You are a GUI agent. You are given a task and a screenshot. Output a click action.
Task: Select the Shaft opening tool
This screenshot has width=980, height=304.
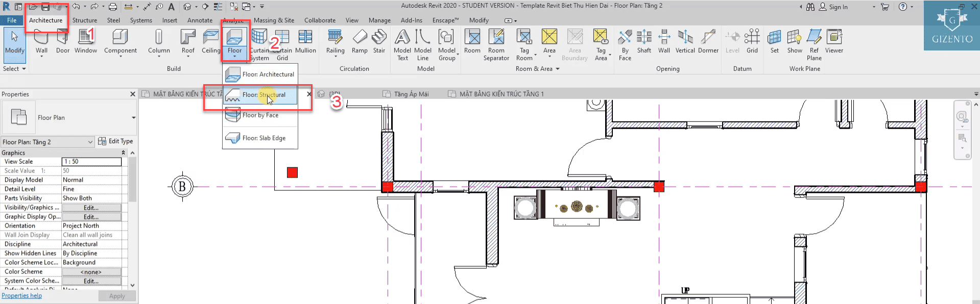(x=644, y=41)
